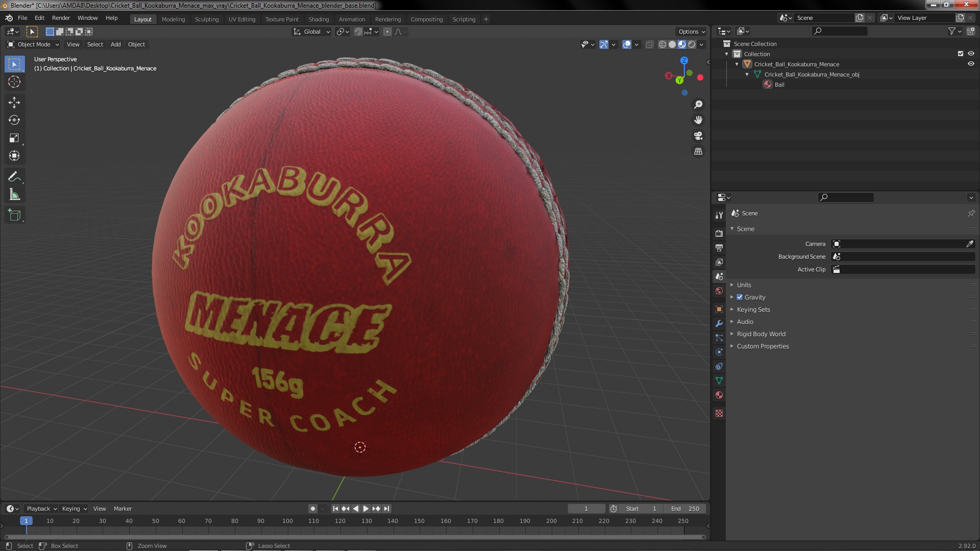Jump to timeline end button
Viewport: 980px width, 551px height.
pyautogui.click(x=386, y=509)
